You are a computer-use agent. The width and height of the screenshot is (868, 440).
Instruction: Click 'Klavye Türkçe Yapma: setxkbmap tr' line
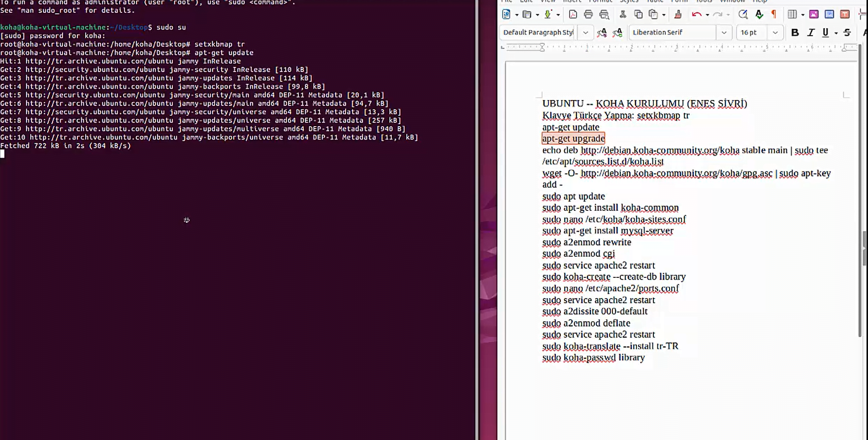coord(616,116)
